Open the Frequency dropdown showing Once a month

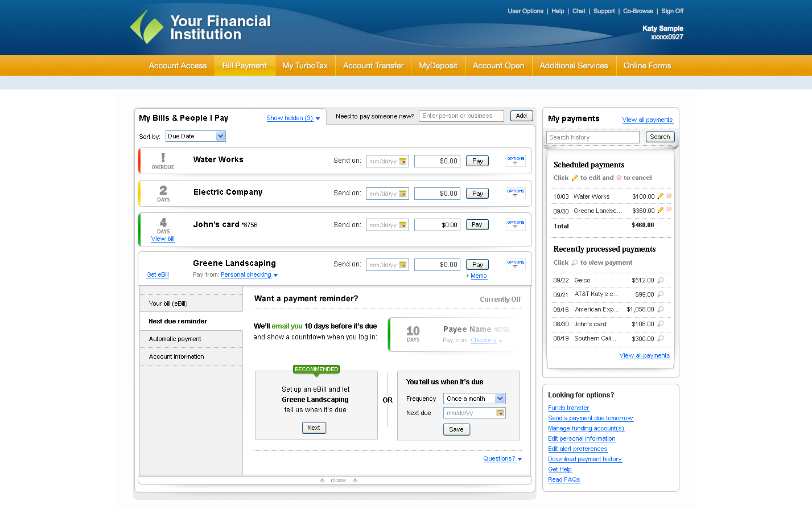474,399
